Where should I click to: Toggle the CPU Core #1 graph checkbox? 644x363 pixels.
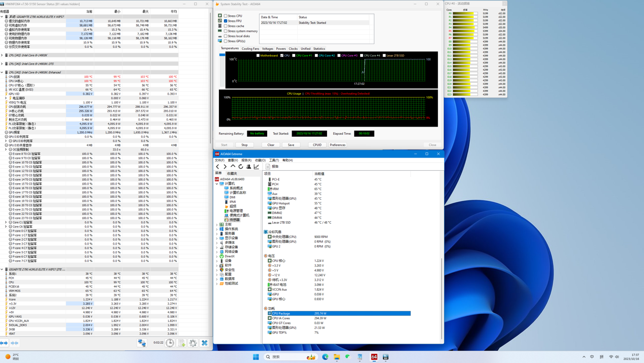point(294,55)
